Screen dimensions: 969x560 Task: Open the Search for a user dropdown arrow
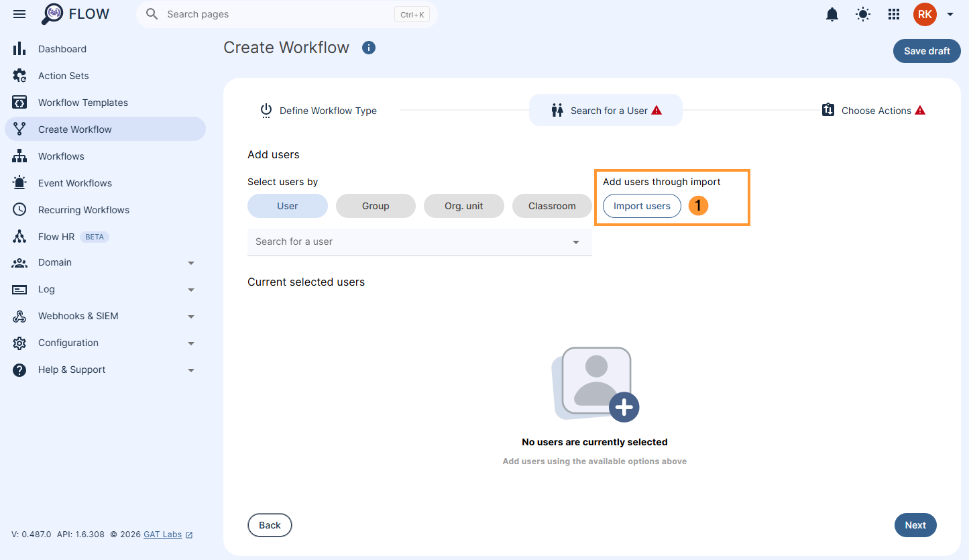click(576, 242)
